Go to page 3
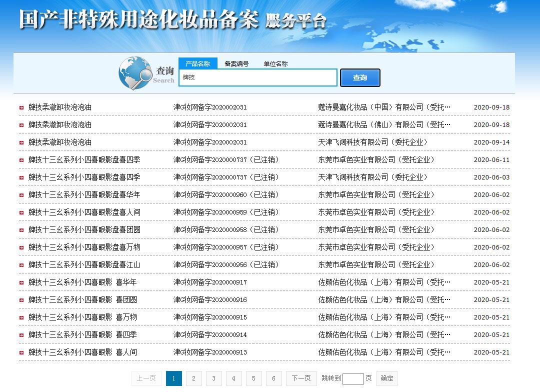This screenshot has height=392, width=540. pos(214,378)
